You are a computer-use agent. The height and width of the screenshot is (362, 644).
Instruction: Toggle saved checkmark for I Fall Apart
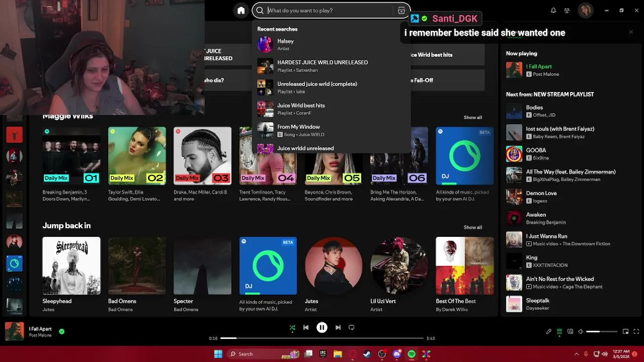[x=61, y=332]
